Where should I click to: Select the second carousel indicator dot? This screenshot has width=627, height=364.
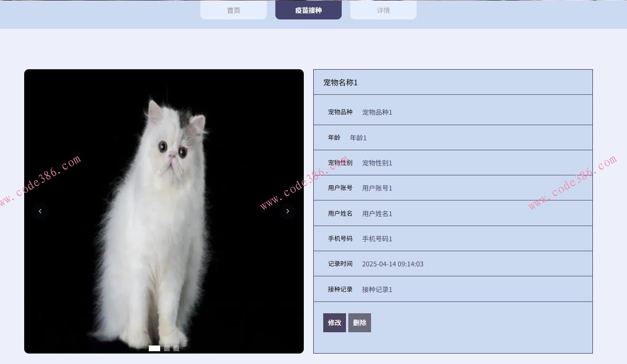click(x=167, y=348)
